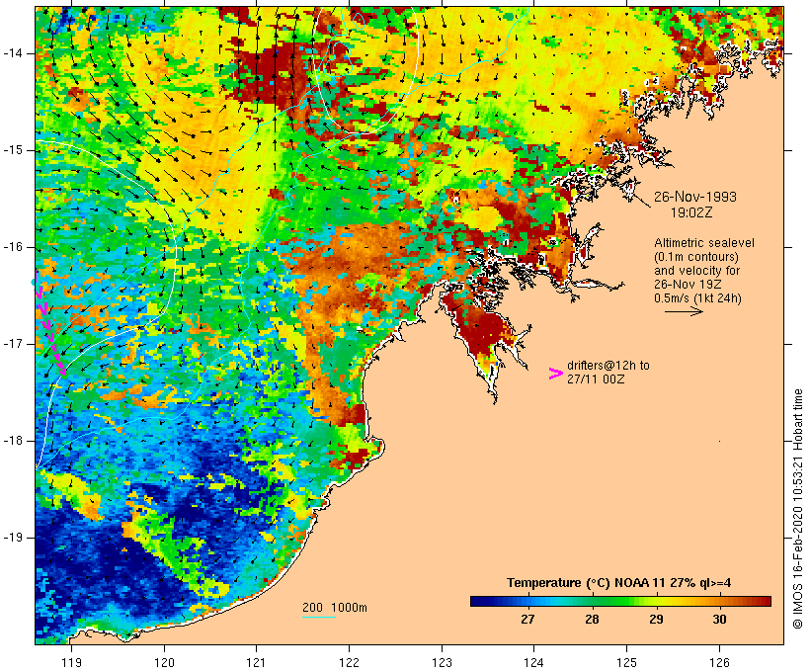Click the longitude label 120

point(164,662)
